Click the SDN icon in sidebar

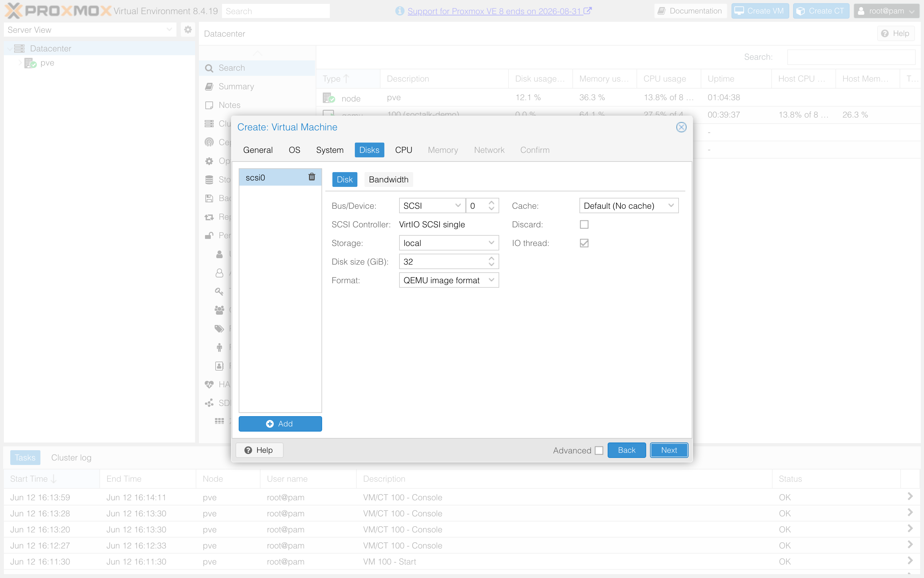pos(209,403)
